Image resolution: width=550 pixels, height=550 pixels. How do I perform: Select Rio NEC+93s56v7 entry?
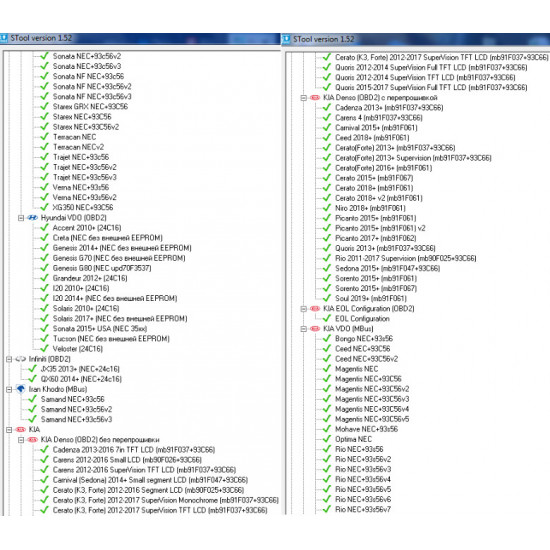tap(363, 509)
